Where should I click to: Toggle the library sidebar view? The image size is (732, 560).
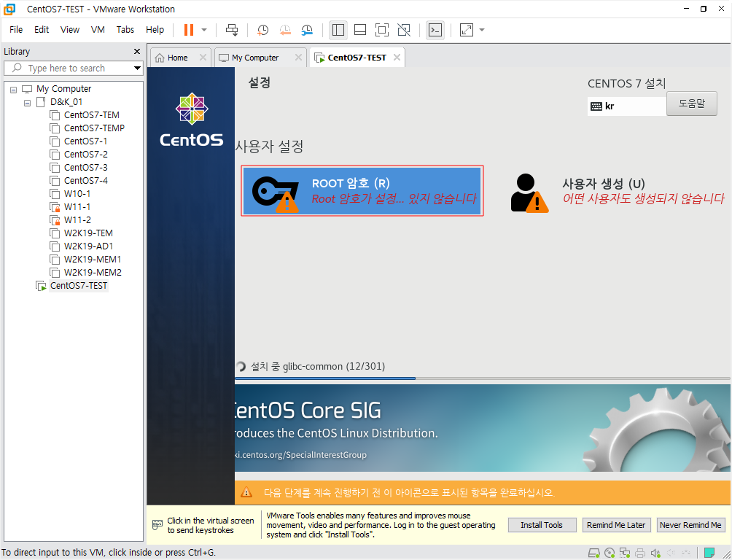click(338, 30)
